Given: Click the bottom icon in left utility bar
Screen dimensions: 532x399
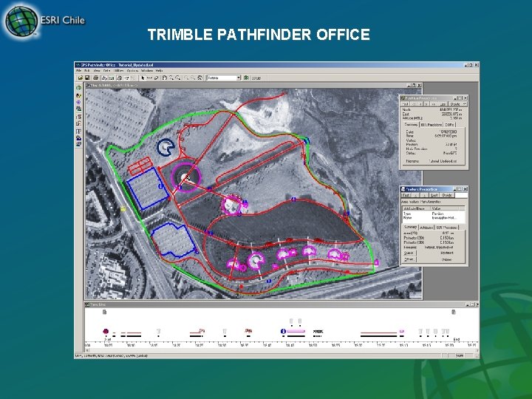Looking at the screenshot, I should tap(79, 144).
